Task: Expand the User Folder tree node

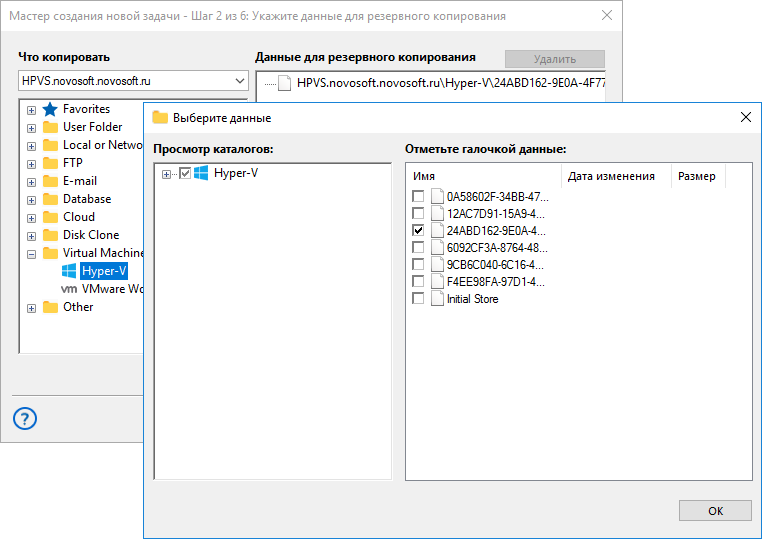Action: tap(32, 128)
